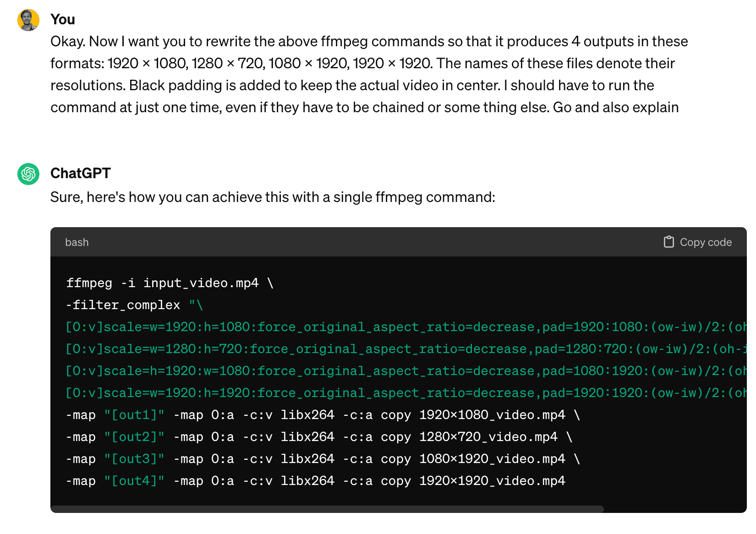Click the ChatGPT sender name label
756x534 pixels.
point(81,173)
